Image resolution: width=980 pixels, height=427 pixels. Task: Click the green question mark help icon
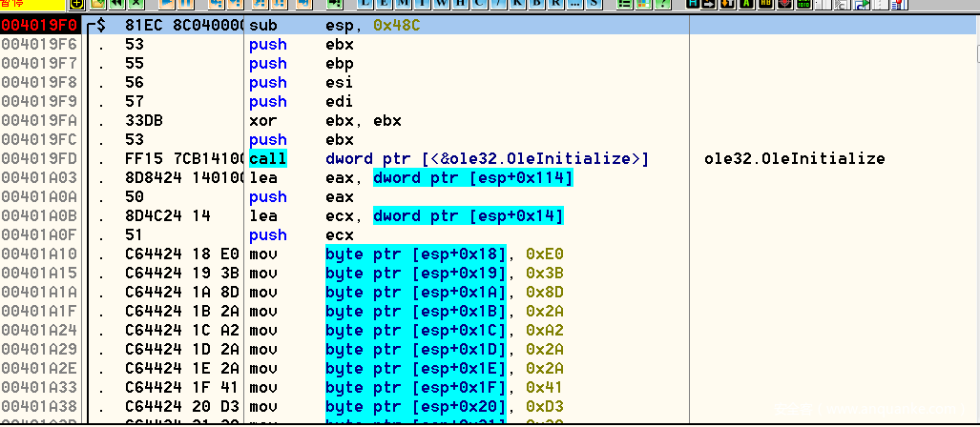point(663,4)
